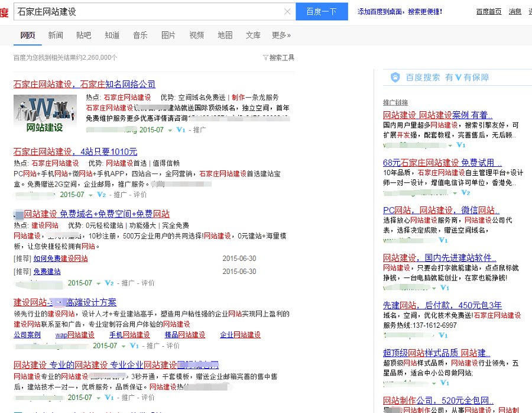Screen dimensions: 532x413
Task: Click the V2 badge under the 4站只要1010元 result
Action: click(102, 195)
